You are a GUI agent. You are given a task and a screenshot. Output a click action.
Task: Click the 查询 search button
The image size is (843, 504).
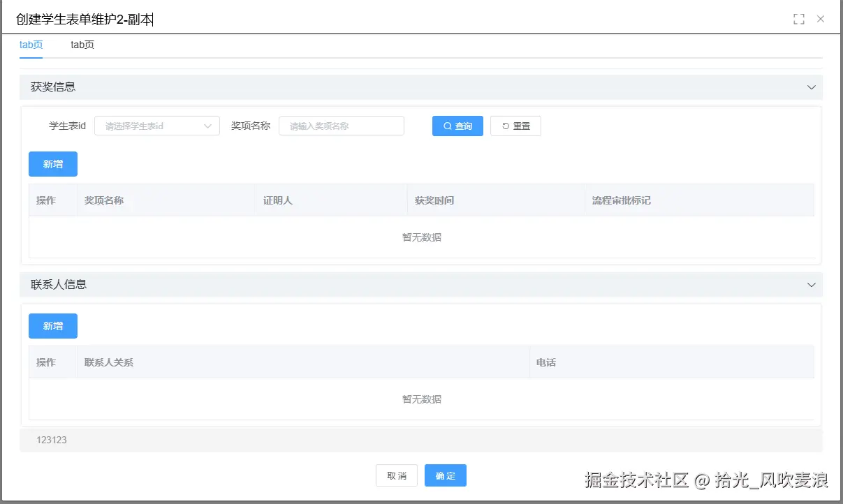(457, 126)
